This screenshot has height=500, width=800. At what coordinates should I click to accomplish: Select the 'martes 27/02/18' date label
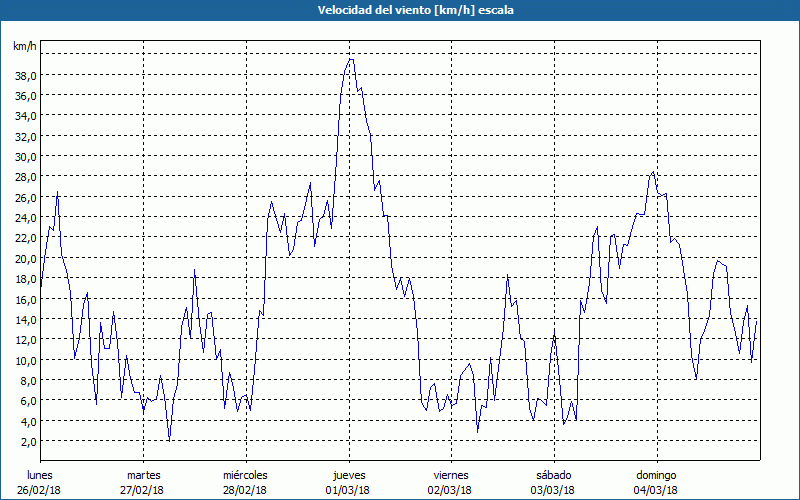[x=143, y=482]
